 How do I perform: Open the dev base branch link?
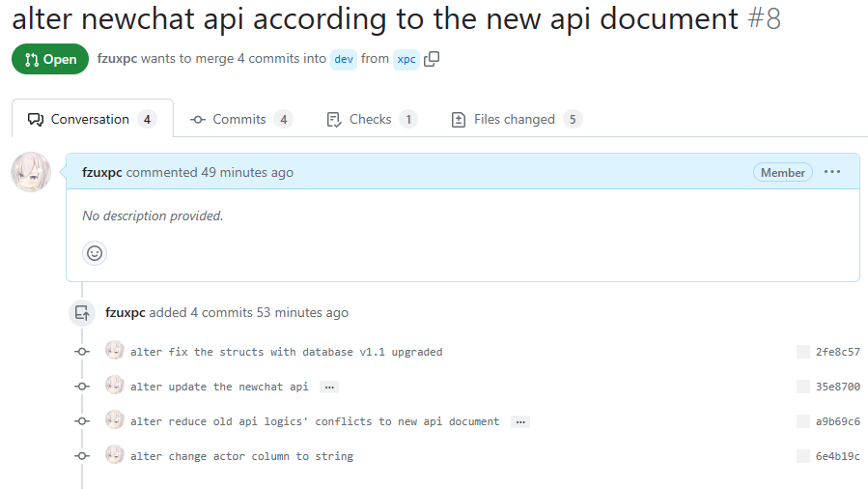coord(344,59)
